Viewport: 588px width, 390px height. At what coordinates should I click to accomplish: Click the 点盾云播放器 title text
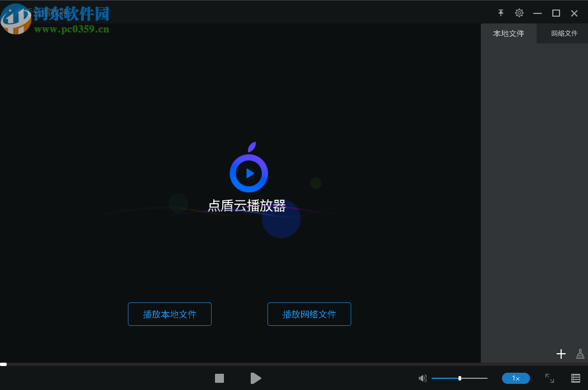[x=246, y=206]
